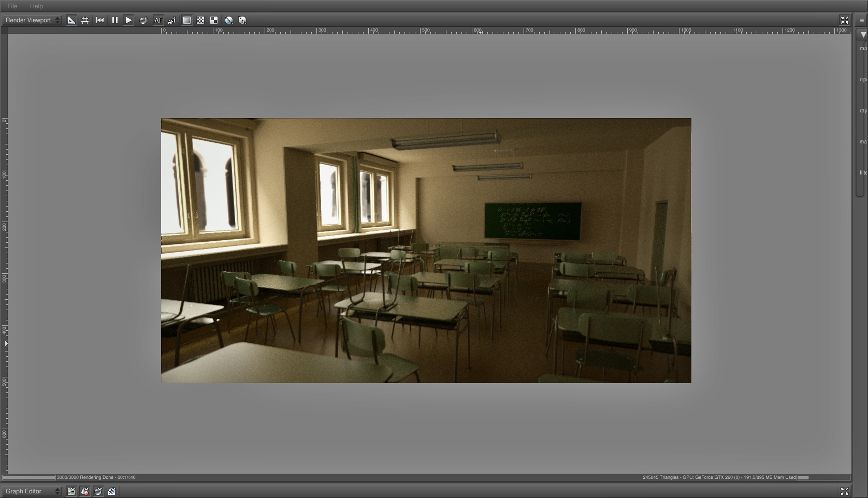Toggle the viewport grid icon

[85, 20]
